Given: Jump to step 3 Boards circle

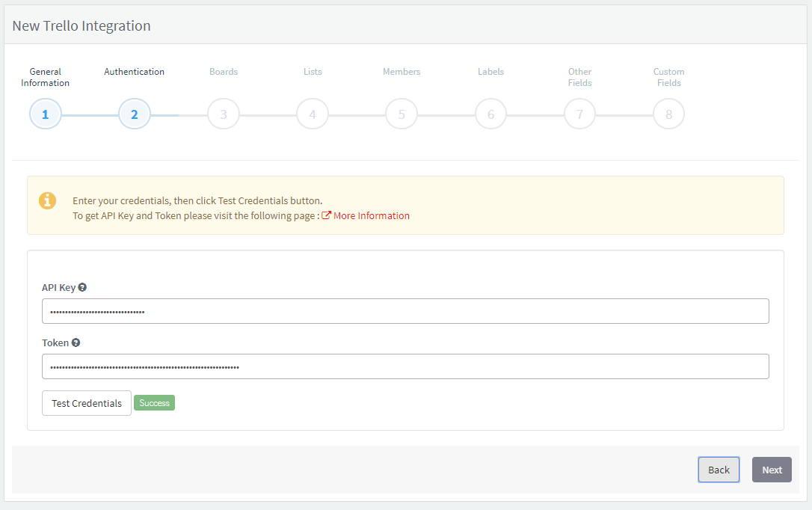Looking at the screenshot, I should point(224,114).
